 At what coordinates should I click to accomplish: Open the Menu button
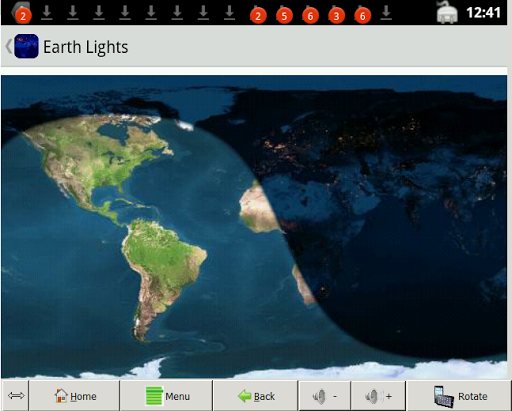click(x=167, y=396)
